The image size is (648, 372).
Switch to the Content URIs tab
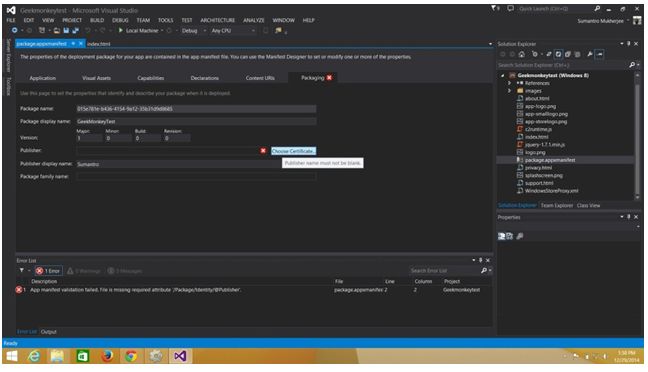(260, 78)
